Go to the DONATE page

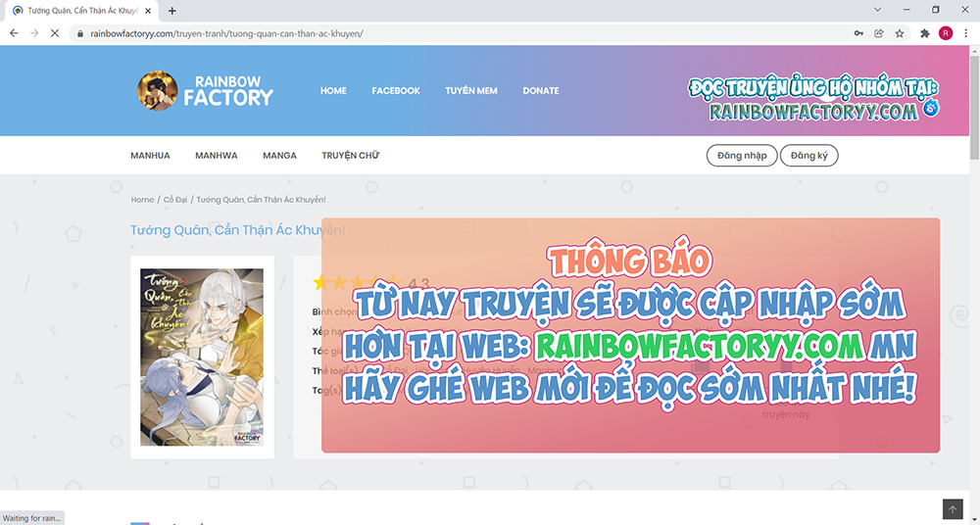[x=540, y=91]
